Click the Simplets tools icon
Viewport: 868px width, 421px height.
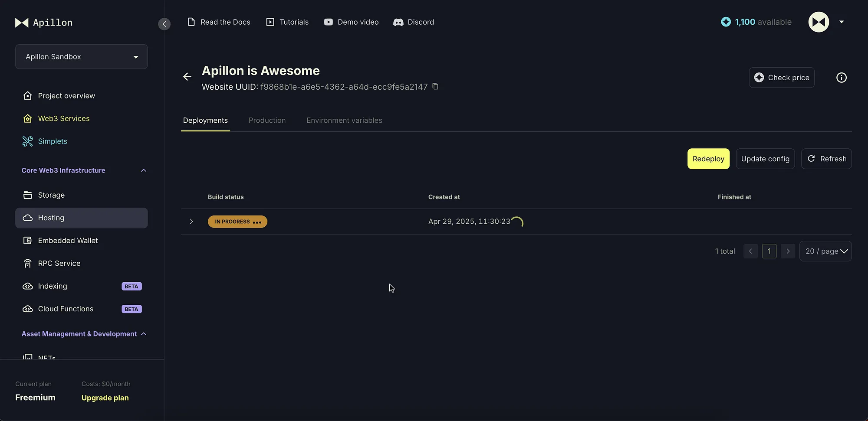pos(28,141)
